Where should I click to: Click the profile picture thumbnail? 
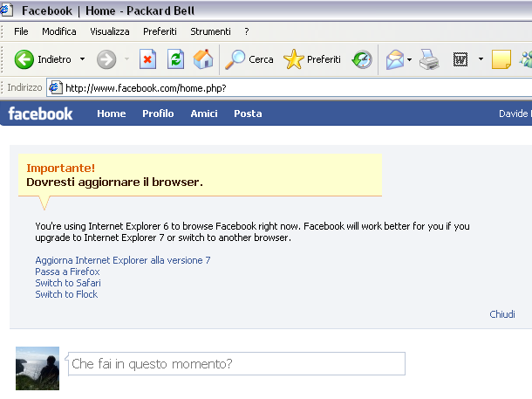[38, 368]
